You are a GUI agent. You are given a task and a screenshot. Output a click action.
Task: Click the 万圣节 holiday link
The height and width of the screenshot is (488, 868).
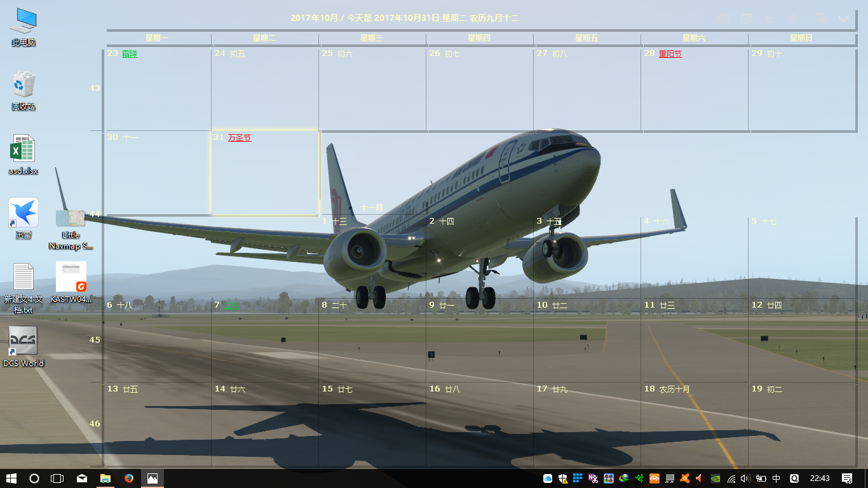click(x=240, y=137)
